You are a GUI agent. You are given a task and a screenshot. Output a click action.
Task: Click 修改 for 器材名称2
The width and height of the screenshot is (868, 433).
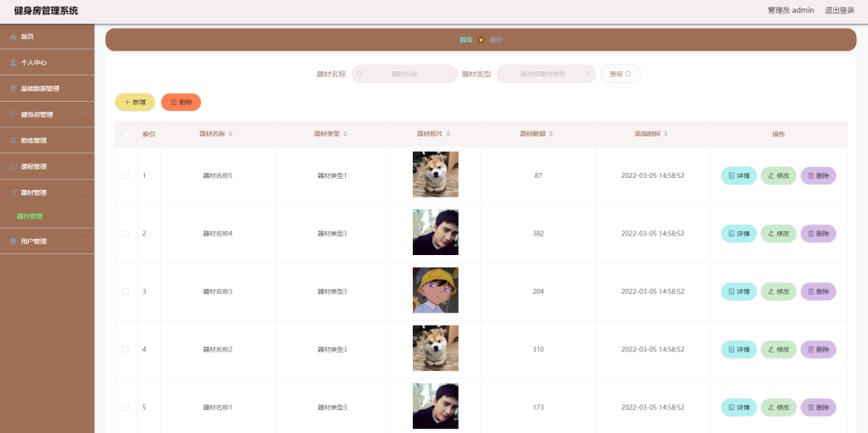(x=778, y=349)
